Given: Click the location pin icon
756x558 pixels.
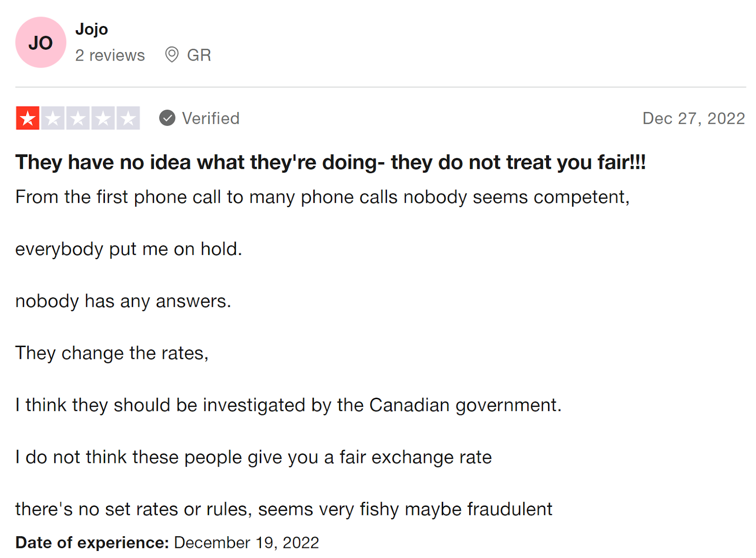Looking at the screenshot, I should tap(172, 55).
